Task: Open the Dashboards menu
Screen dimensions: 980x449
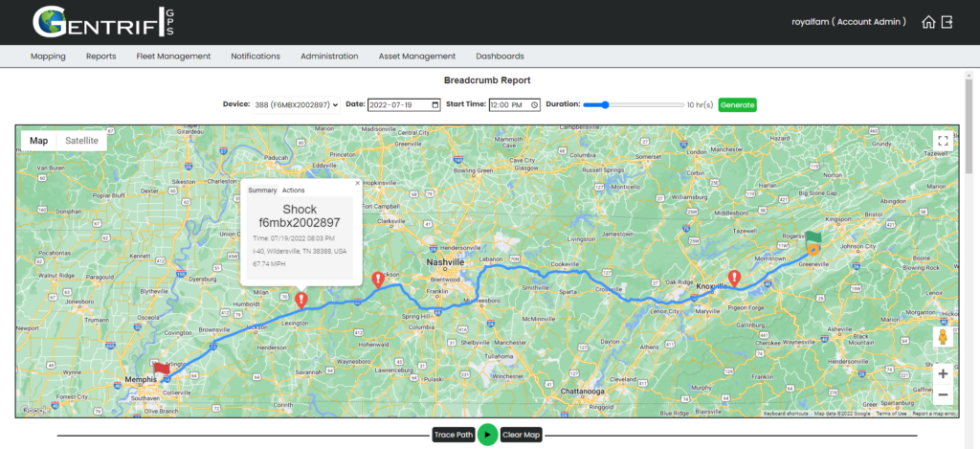Action: (500, 56)
